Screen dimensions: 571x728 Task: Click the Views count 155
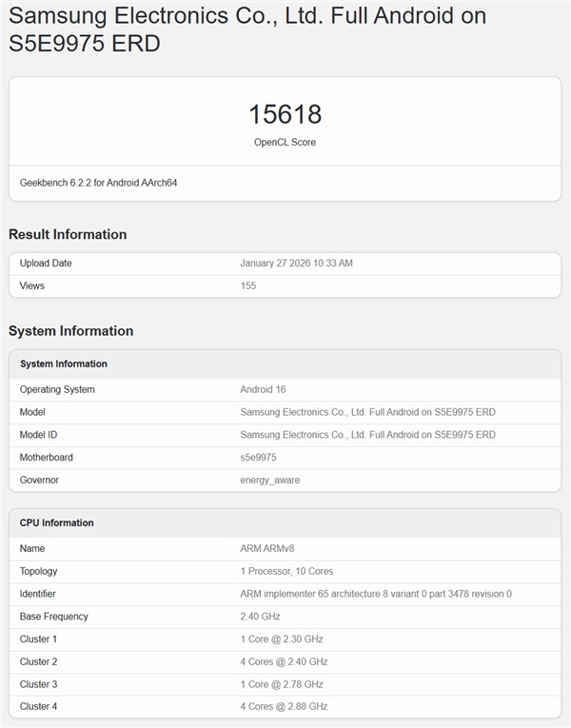pyautogui.click(x=248, y=285)
